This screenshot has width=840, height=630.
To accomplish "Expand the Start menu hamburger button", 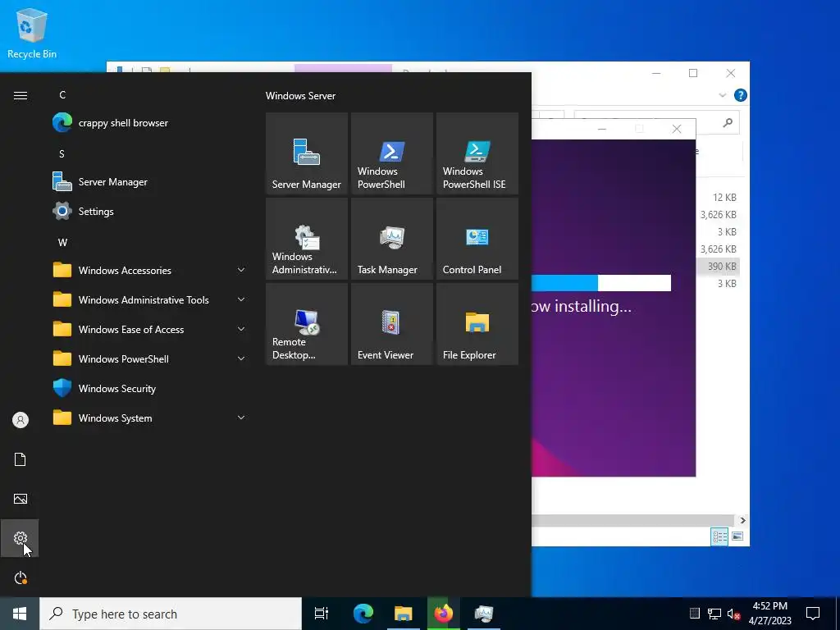I will coord(21,95).
